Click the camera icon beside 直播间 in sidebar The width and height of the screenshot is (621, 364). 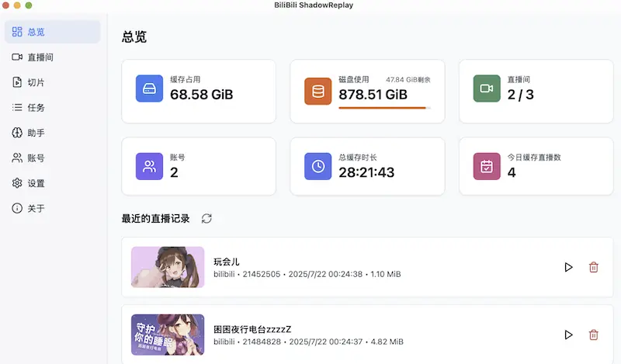pyautogui.click(x=17, y=57)
